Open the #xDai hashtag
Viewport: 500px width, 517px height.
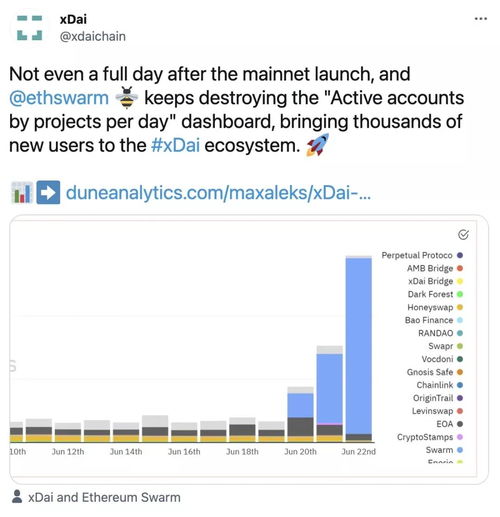tap(175, 145)
